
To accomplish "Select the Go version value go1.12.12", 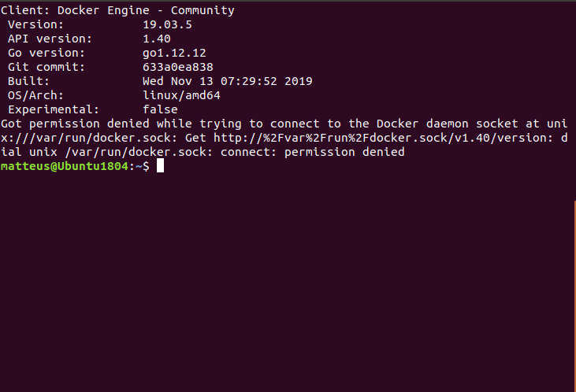I will click(x=174, y=54).
